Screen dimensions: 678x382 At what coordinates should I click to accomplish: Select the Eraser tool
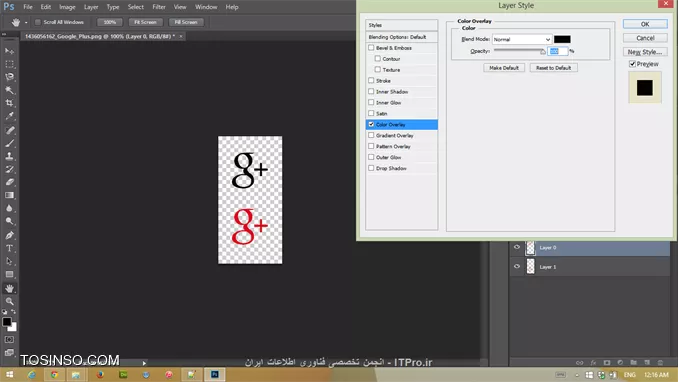pyautogui.click(x=9, y=182)
